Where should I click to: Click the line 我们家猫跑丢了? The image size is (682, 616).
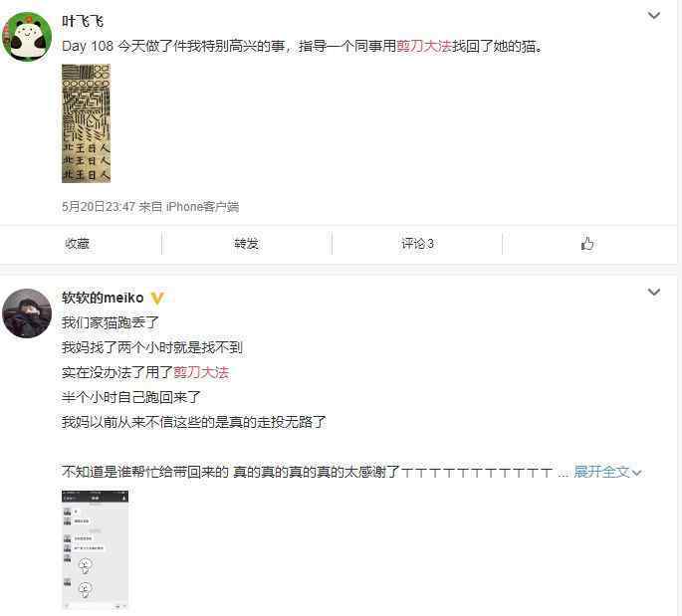(111, 322)
